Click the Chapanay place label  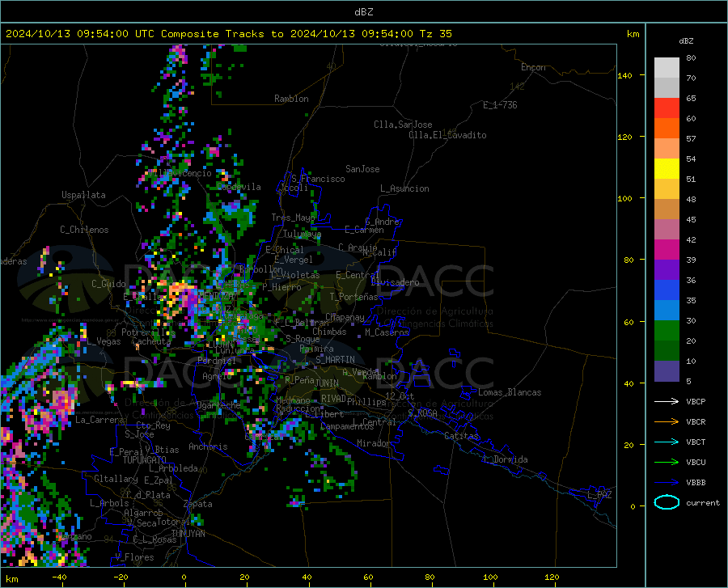[x=345, y=317]
